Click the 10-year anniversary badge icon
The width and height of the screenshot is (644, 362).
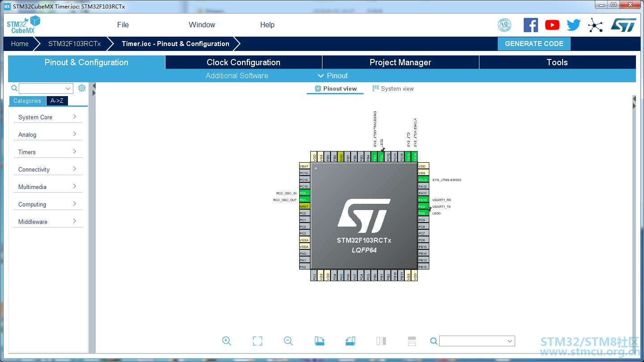(x=504, y=25)
